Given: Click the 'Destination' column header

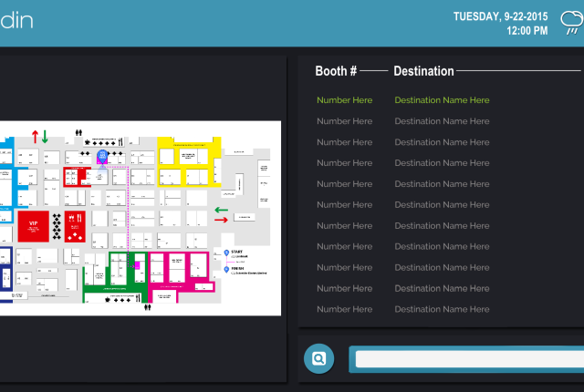Looking at the screenshot, I should click(x=423, y=71).
